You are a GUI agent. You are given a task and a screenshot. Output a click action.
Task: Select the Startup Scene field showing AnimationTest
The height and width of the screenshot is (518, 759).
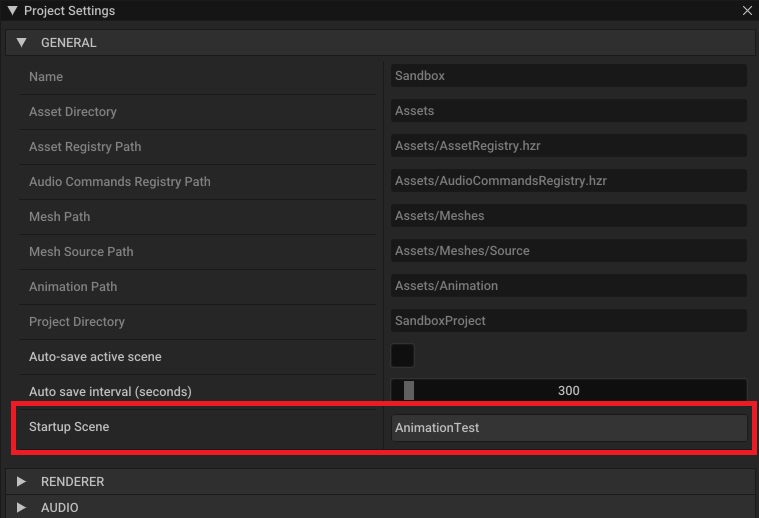568,428
